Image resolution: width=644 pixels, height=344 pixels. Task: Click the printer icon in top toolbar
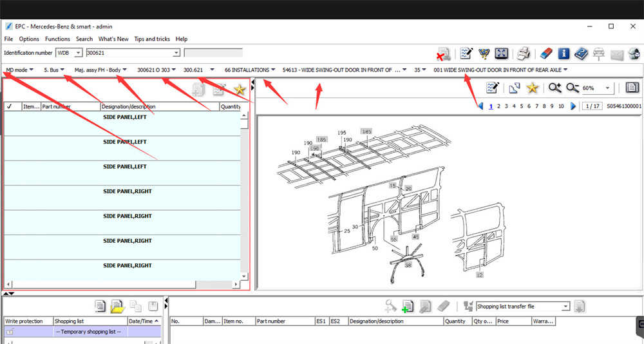524,54
